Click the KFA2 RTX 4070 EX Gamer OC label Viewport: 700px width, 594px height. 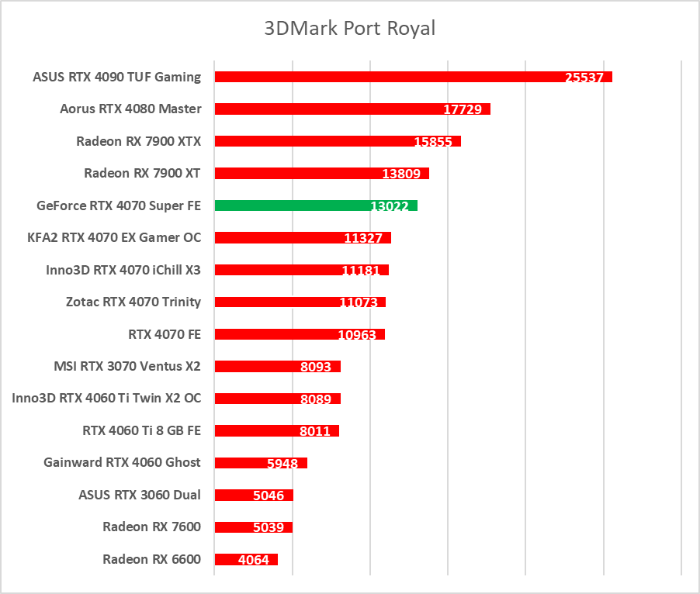click(x=114, y=237)
